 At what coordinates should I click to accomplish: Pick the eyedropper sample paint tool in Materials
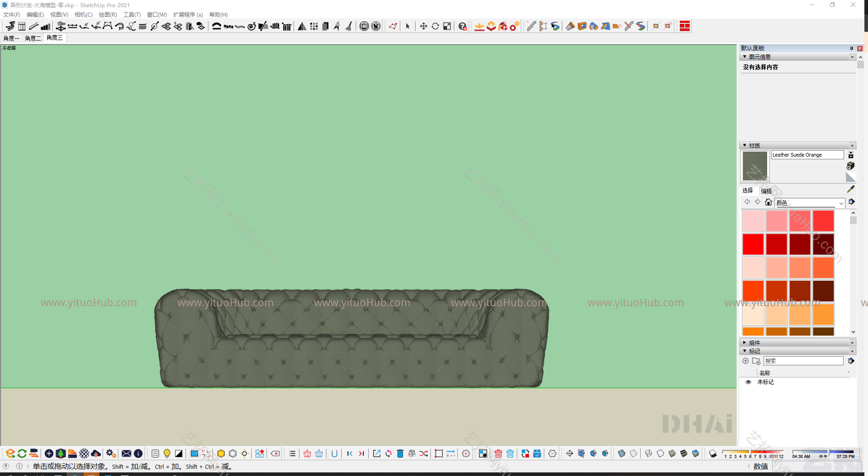coord(851,189)
